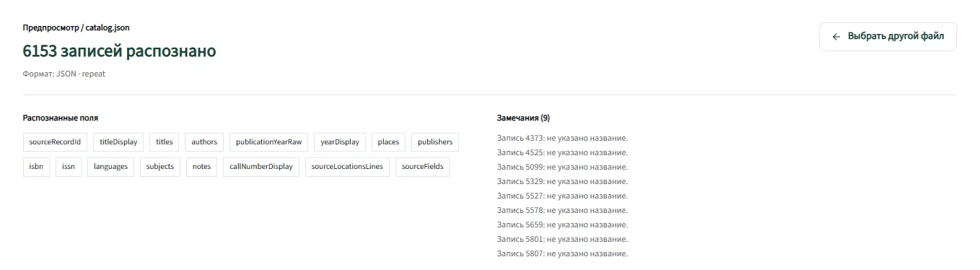980x270 pixels.
Task: Click the titles field tag
Action: pyautogui.click(x=165, y=142)
